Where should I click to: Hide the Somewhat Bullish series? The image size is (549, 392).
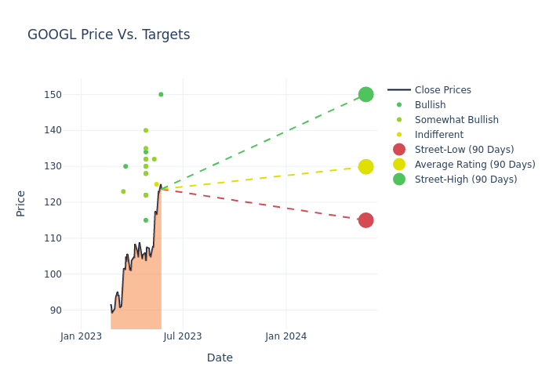[456, 120]
